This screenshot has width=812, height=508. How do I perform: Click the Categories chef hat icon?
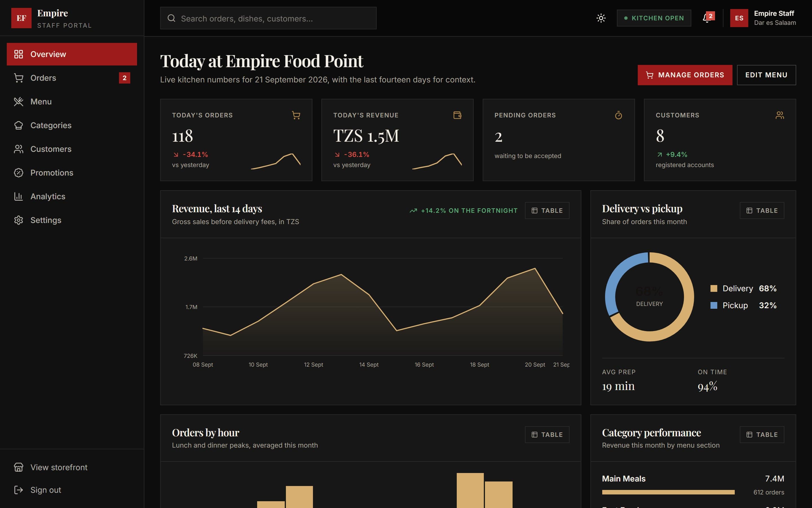click(x=18, y=125)
